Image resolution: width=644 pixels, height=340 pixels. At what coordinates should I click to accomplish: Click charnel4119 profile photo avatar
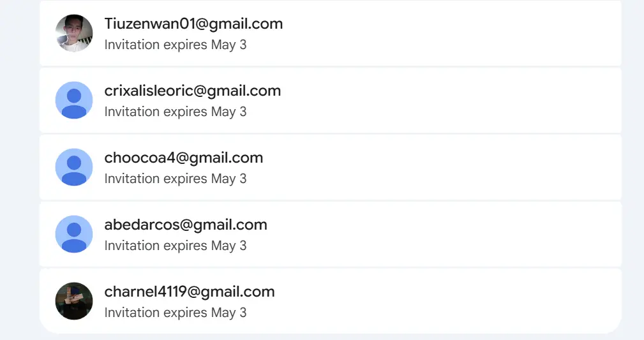coord(74,301)
